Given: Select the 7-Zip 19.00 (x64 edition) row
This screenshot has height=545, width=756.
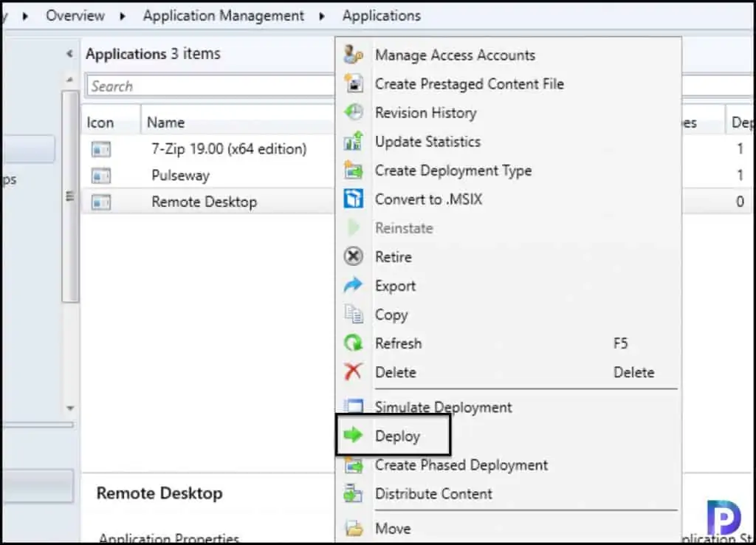Looking at the screenshot, I should point(208,149).
